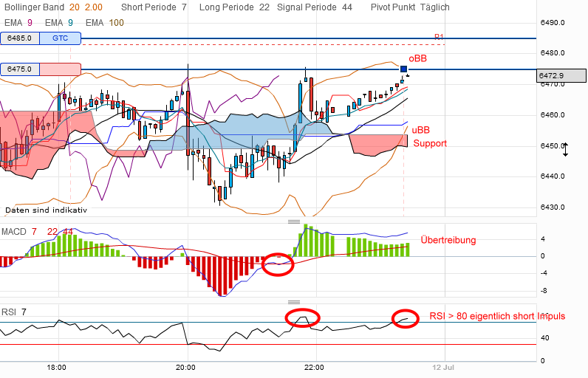Open the Bollinger Band indicator settings
The image size is (588, 378).
pos(34,7)
